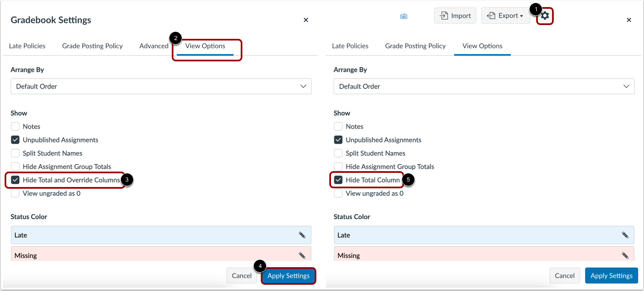The height and width of the screenshot is (291, 644).
Task: Enable the Notes checkbox
Action: pyautogui.click(x=15, y=126)
